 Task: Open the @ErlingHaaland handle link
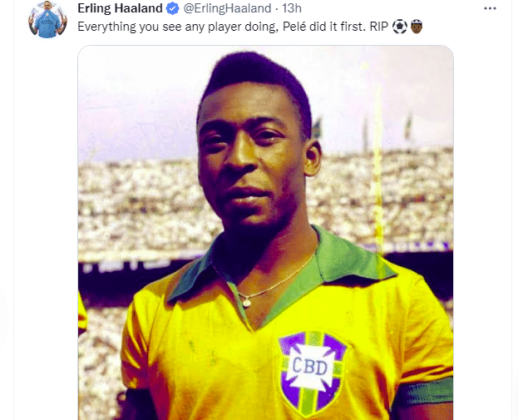(227, 8)
